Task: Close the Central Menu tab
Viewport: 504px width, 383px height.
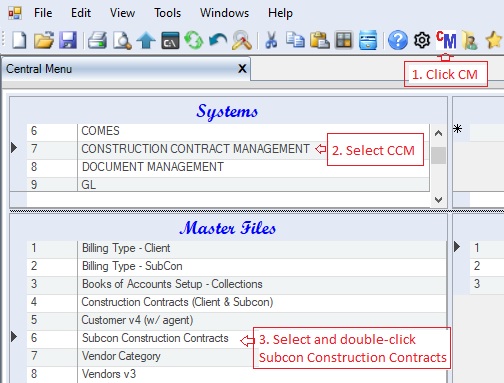Action: click(242, 69)
